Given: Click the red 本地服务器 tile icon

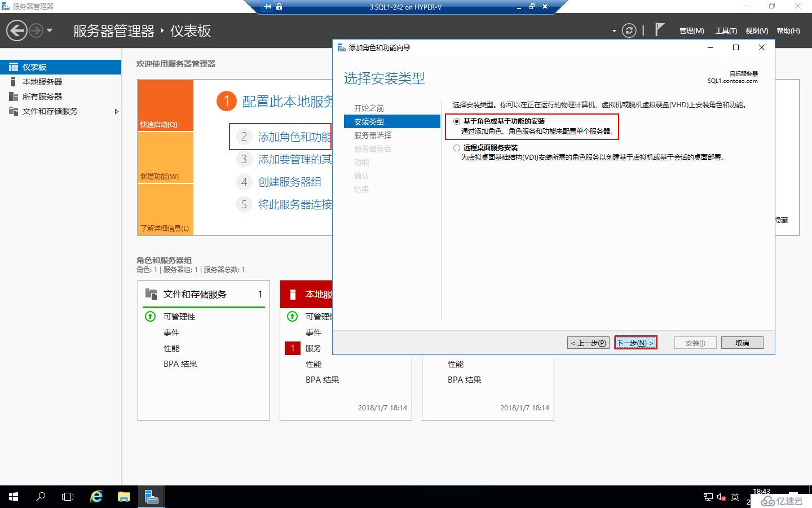Looking at the screenshot, I should [293, 294].
